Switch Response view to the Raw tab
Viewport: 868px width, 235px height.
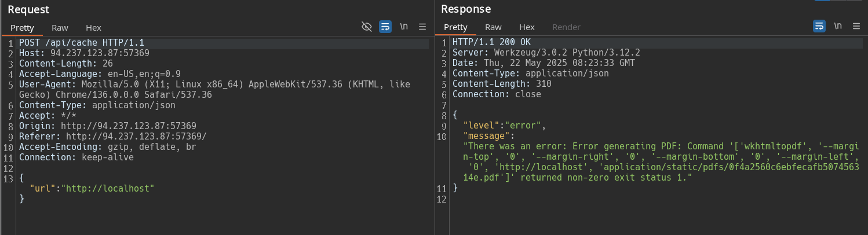coord(493,27)
